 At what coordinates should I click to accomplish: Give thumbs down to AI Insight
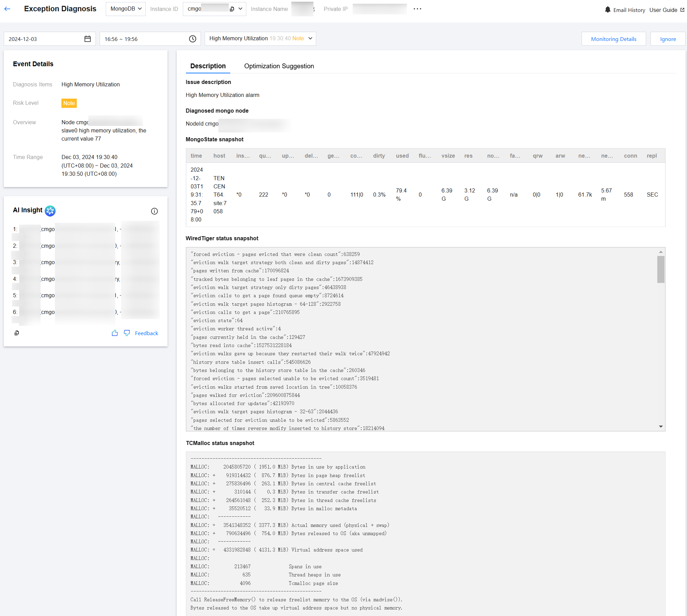tap(127, 333)
